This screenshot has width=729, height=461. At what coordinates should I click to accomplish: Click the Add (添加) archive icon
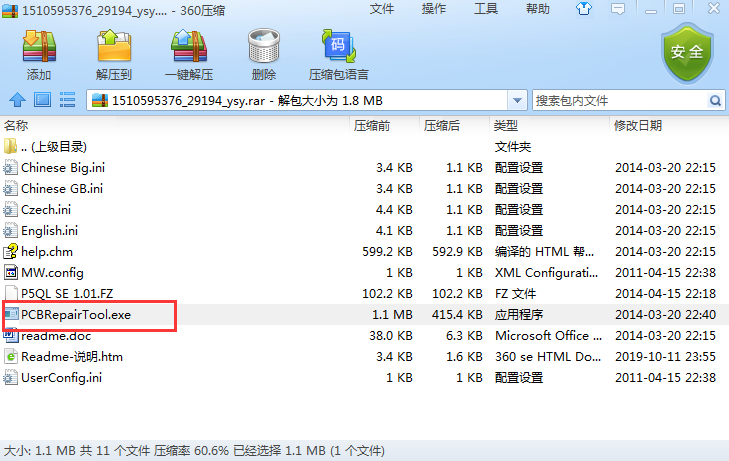point(39,46)
